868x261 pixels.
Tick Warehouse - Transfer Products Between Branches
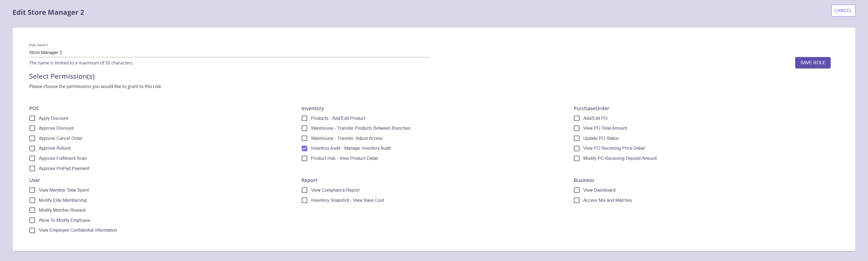305,128
